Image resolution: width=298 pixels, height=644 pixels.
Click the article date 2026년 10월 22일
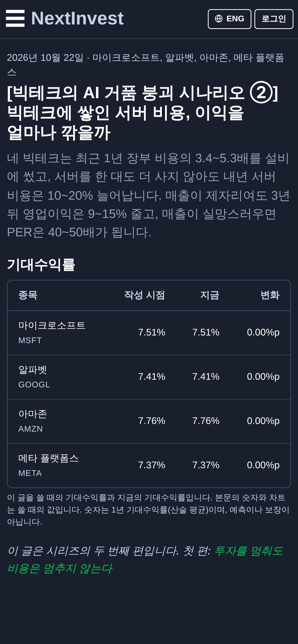tap(45, 58)
